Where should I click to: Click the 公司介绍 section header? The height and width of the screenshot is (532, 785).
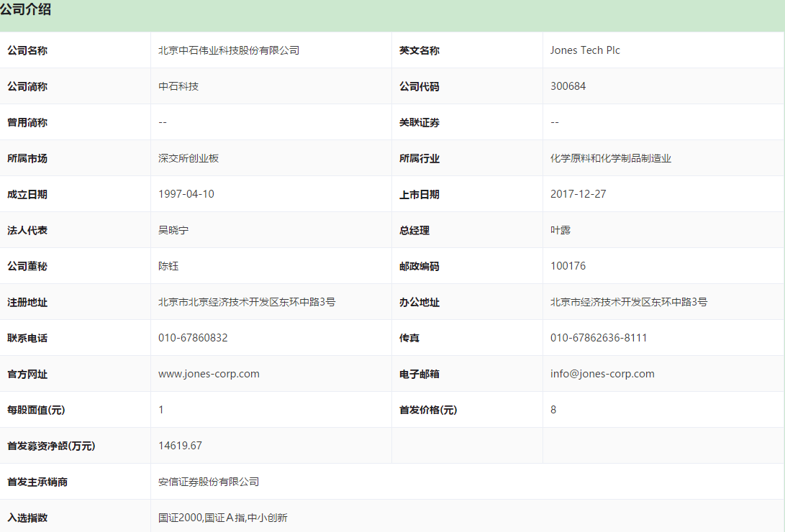coord(26,10)
